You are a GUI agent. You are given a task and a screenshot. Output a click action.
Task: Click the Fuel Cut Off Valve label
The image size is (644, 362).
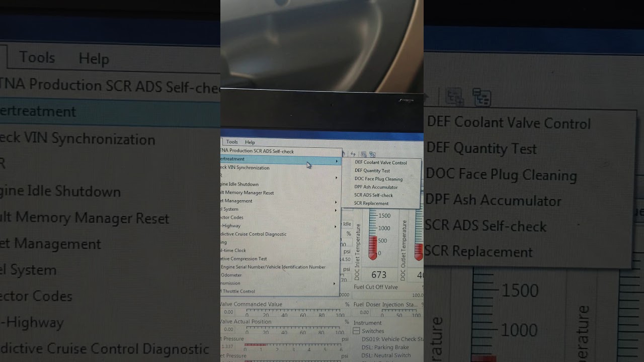coord(376,287)
